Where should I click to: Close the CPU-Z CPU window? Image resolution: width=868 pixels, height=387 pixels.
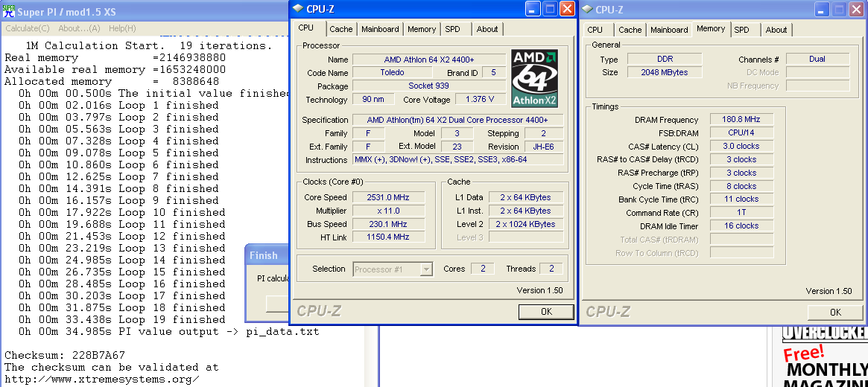click(x=568, y=9)
